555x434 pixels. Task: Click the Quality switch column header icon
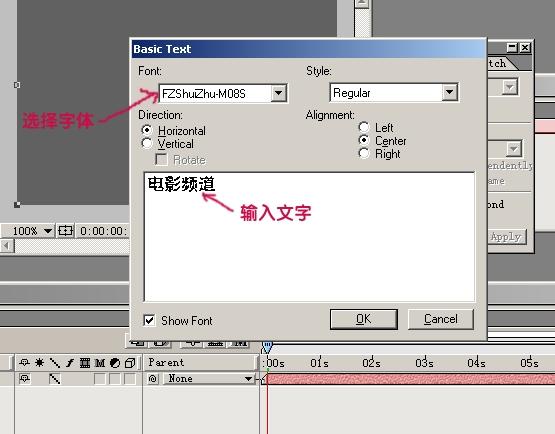coord(55,362)
